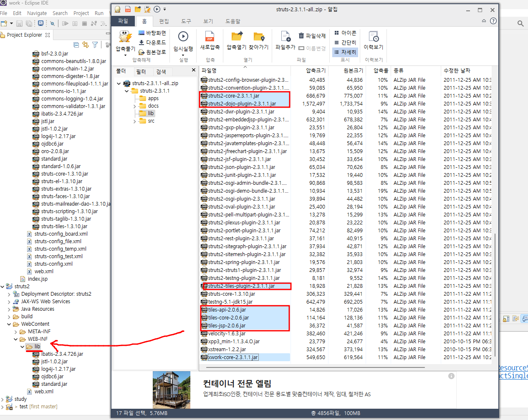This screenshot has width=528, height=420.
Task: Click Eclipse Open Console monitor icon
Action: (x=40, y=23)
